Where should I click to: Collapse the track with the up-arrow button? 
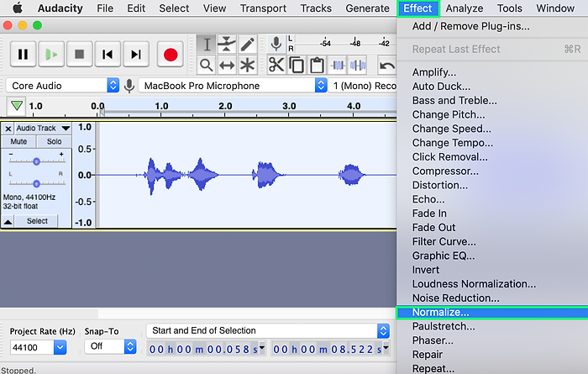8,221
